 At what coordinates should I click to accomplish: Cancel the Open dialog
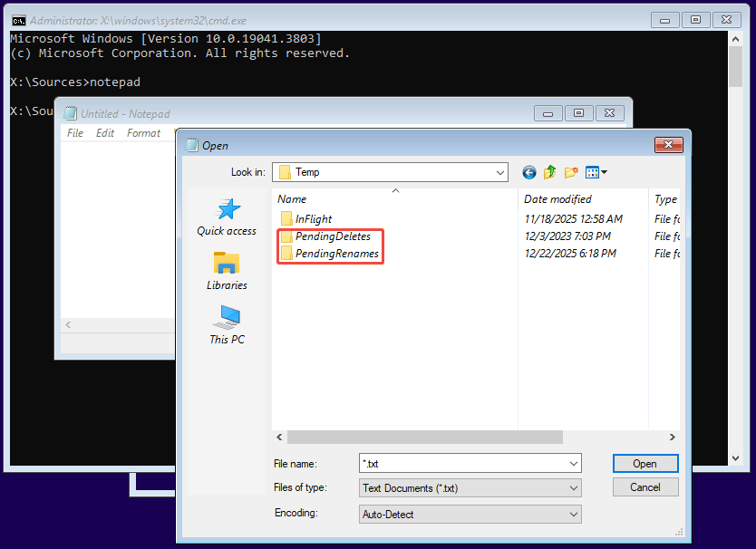[645, 486]
